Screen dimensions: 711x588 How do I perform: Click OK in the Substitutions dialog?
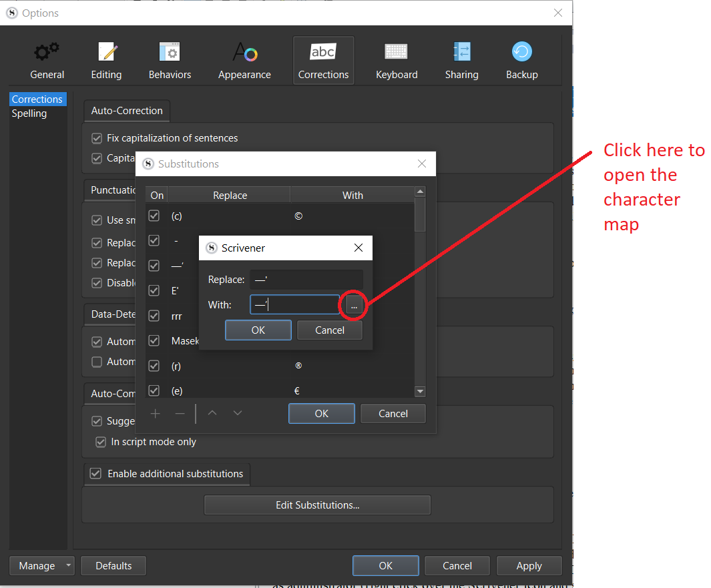tap(322, 413)
